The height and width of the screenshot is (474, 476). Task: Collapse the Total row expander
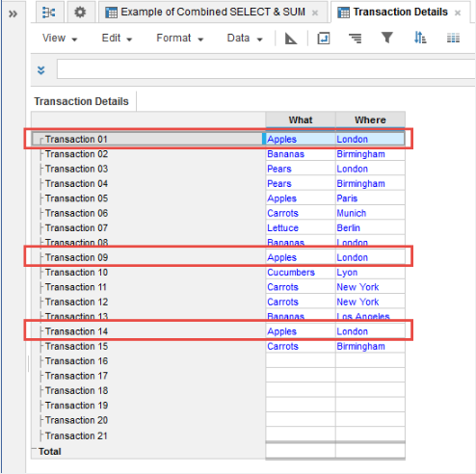pyautogui.click(x=35, y=449)
